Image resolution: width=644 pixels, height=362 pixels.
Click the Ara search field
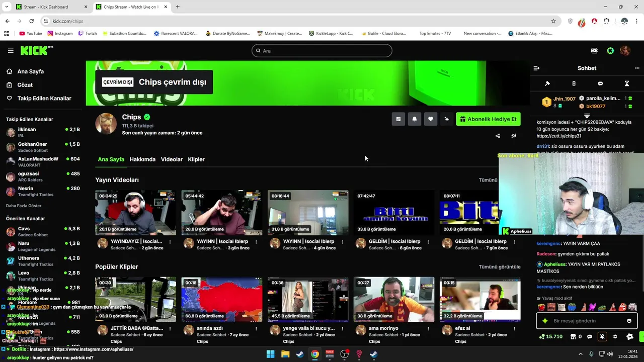pyautogui.click(x=322, y=51)
